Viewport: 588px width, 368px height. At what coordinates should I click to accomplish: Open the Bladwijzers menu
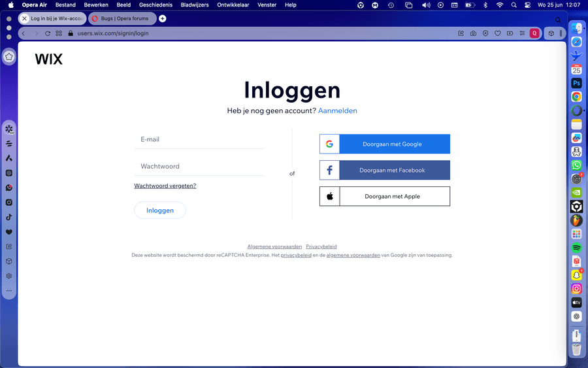[195, 5]
